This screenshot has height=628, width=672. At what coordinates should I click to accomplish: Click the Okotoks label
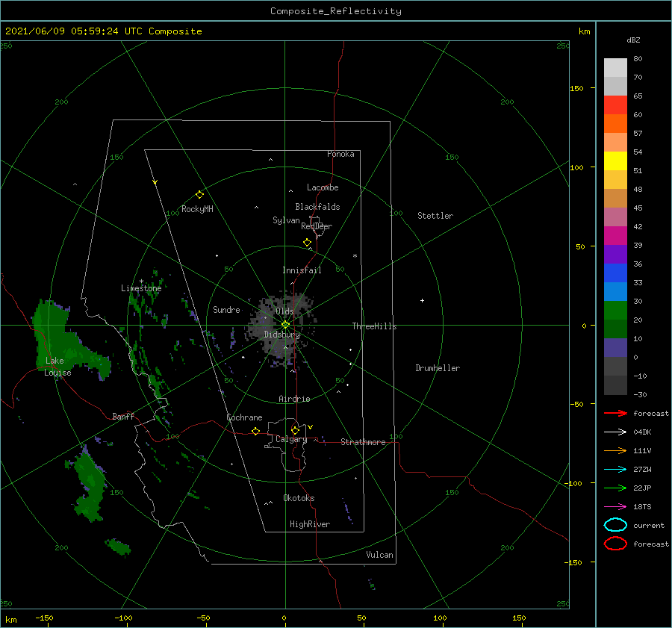299,498
